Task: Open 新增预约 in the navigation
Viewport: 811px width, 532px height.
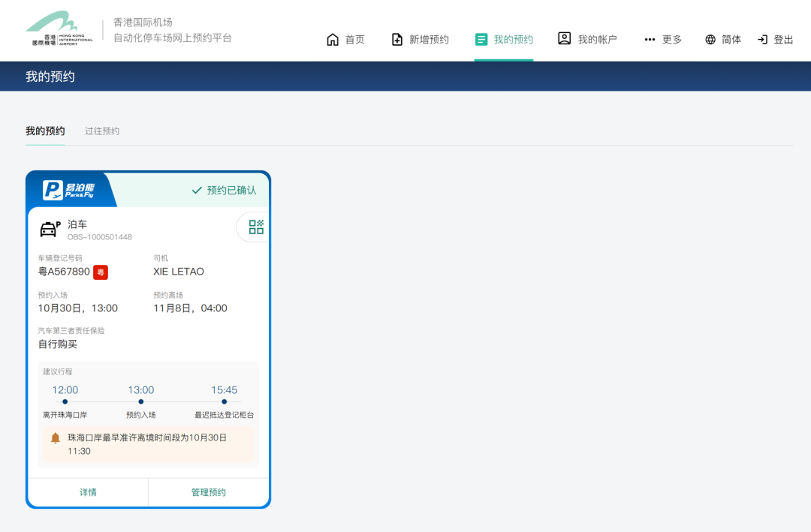Action: [429, 39]
